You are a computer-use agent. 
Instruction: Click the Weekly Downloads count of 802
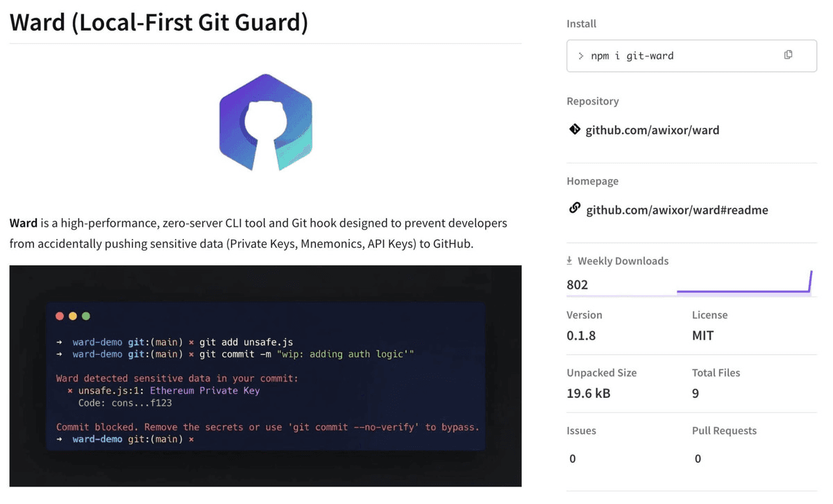click(578, 285)
